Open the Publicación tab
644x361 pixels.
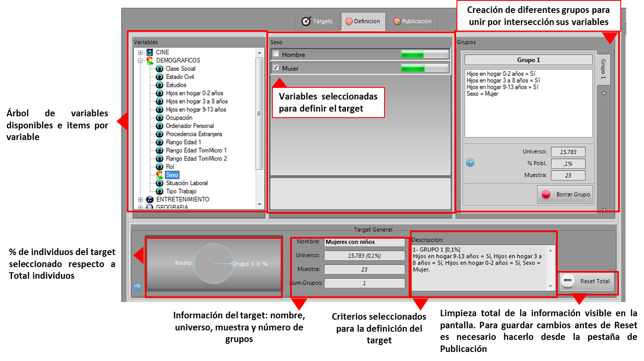tap(412, 21)
